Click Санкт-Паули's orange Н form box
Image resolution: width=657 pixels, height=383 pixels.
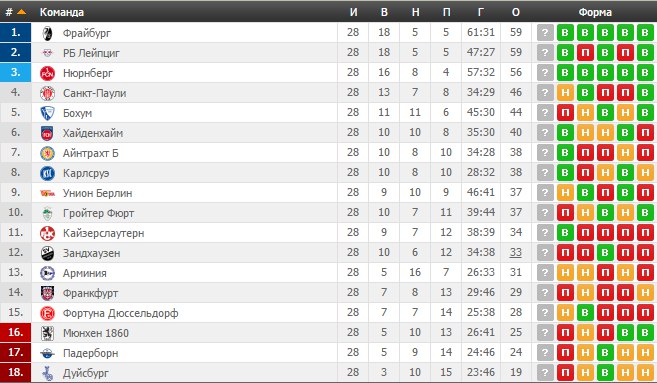click(x=565, y=93)
